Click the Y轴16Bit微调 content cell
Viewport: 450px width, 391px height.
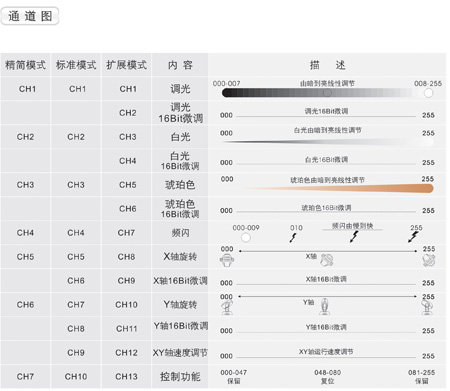(180, 329)
